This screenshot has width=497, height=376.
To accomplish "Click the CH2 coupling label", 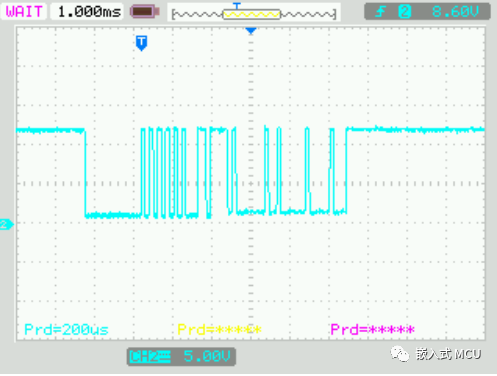I will pos(150,357).
